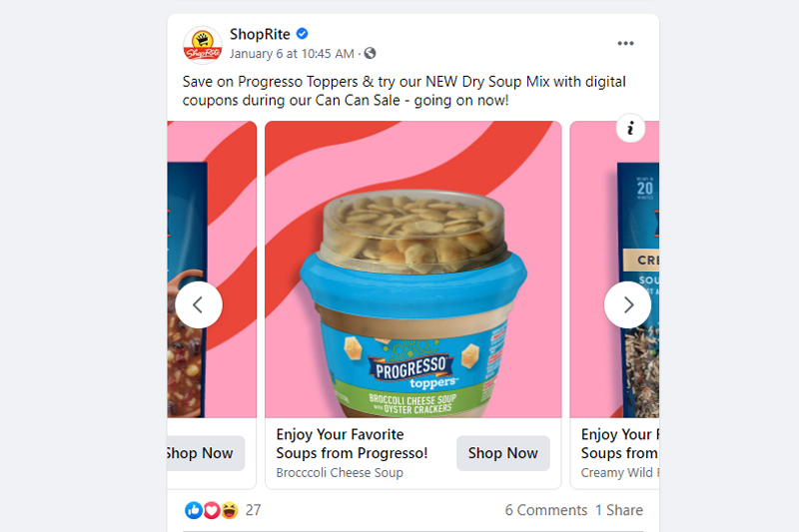Image resolution: width=799 pixels, height=532 pixels.
Task: Click the 1 Share link
Action: click(619, 510)
